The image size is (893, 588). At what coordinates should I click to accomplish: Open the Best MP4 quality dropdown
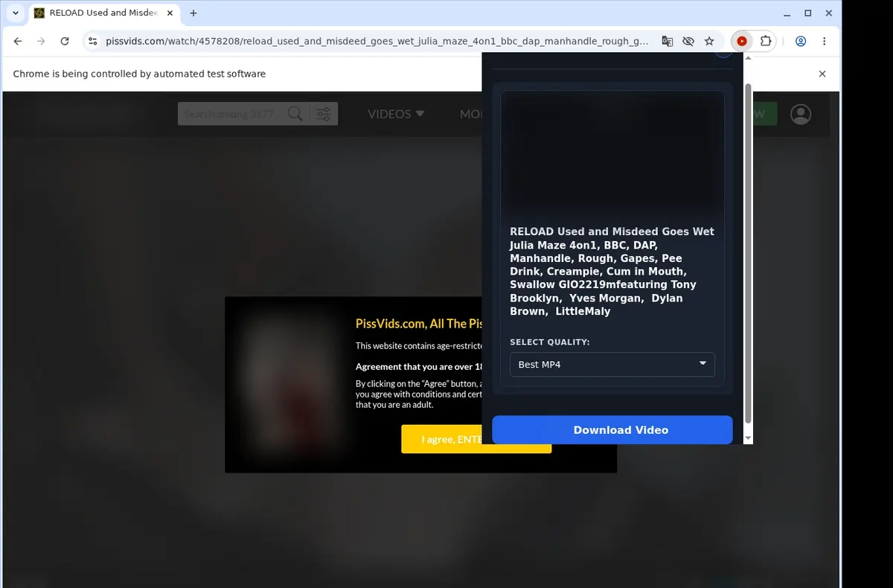click(612, 365)
